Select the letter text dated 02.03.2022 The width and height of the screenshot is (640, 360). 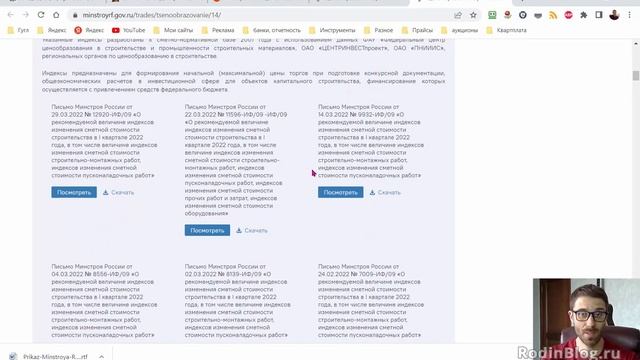coord(238,300)
